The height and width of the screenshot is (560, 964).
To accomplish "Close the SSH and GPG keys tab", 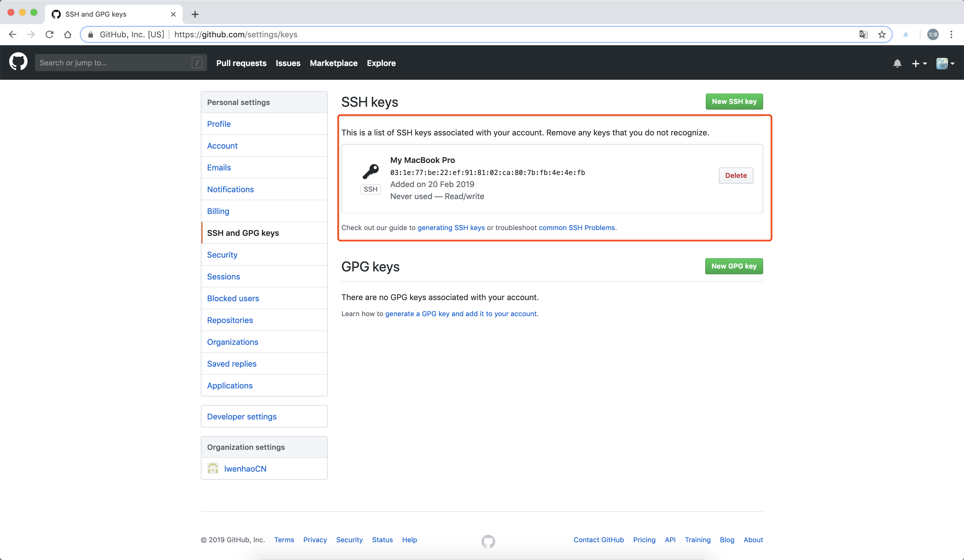I will pyautogui.click(x=173, y=14).
